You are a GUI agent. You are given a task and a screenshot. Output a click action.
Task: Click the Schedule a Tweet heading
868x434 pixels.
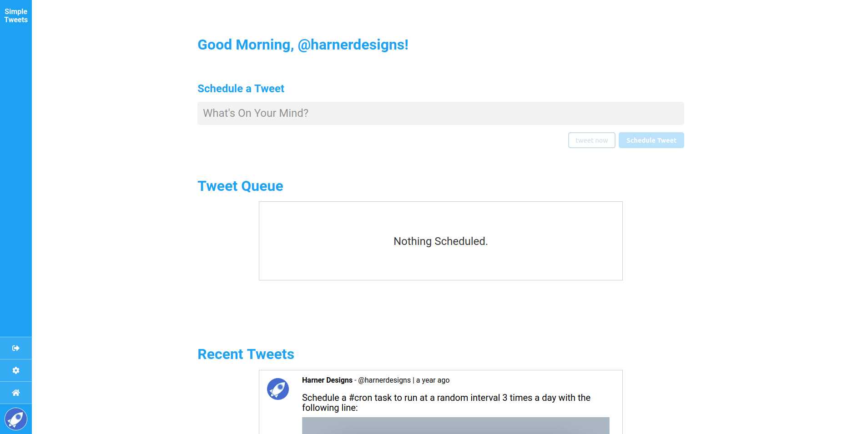[x=241, y=88]
